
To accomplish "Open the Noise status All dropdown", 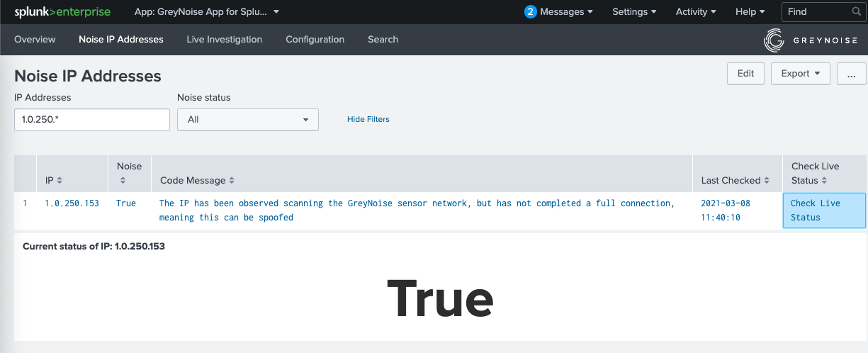I will 248,120.
